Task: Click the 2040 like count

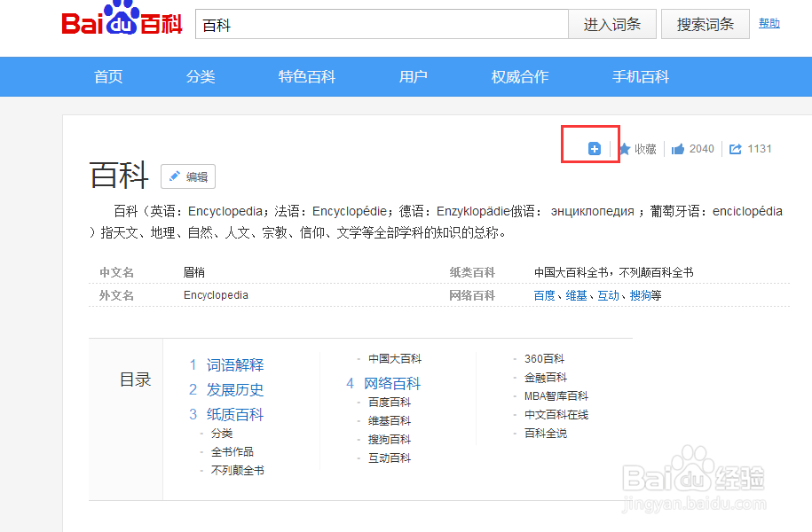Action: tap(702, 149)
